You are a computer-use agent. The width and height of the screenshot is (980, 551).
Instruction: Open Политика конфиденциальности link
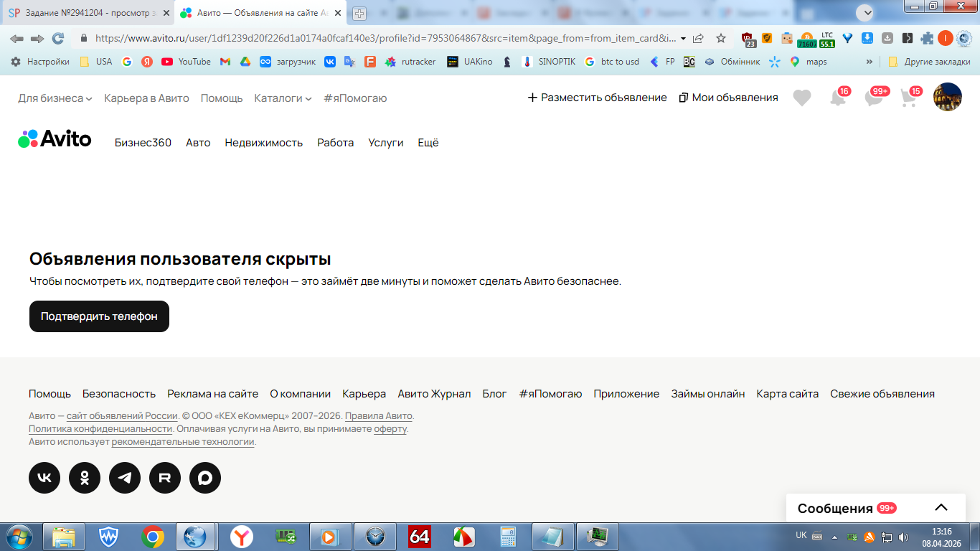tap(100, 429)
